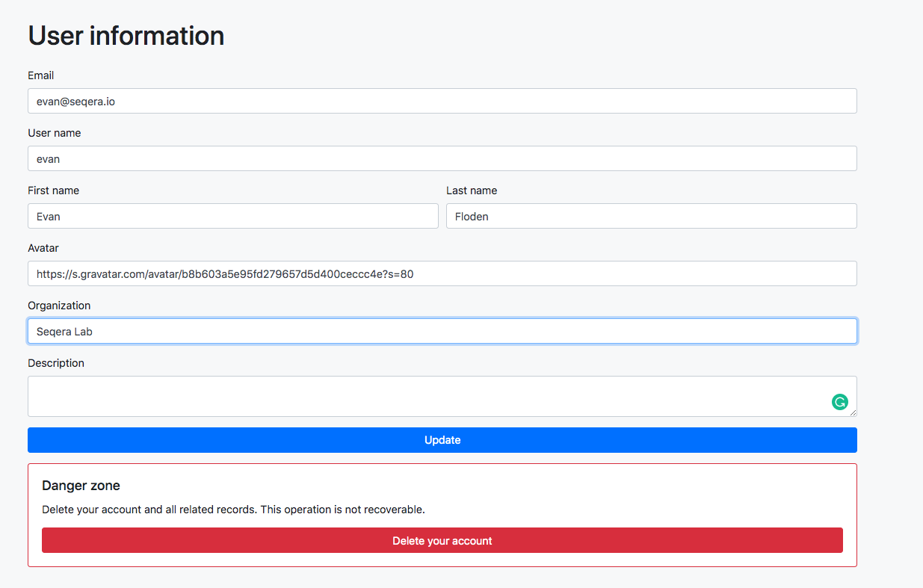
Task: Click the Avatar label
Action: [43, 248]
